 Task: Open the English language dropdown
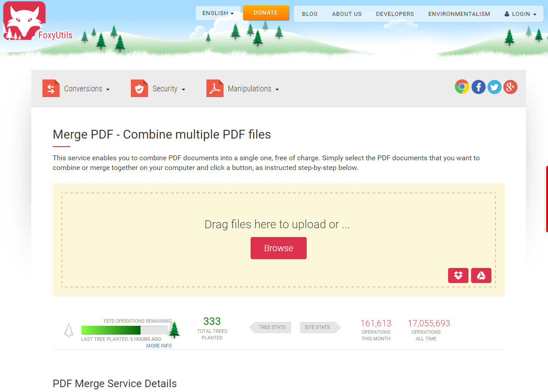218,13
